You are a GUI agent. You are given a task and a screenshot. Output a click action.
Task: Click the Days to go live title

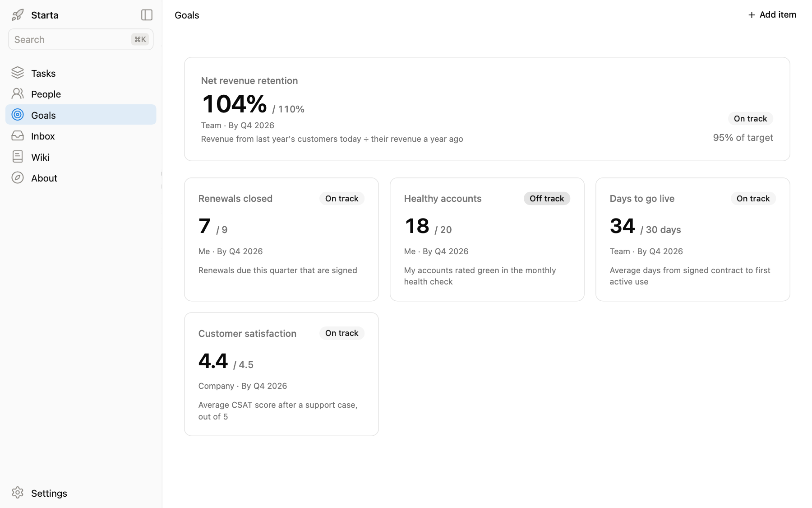tap(642, 198)
